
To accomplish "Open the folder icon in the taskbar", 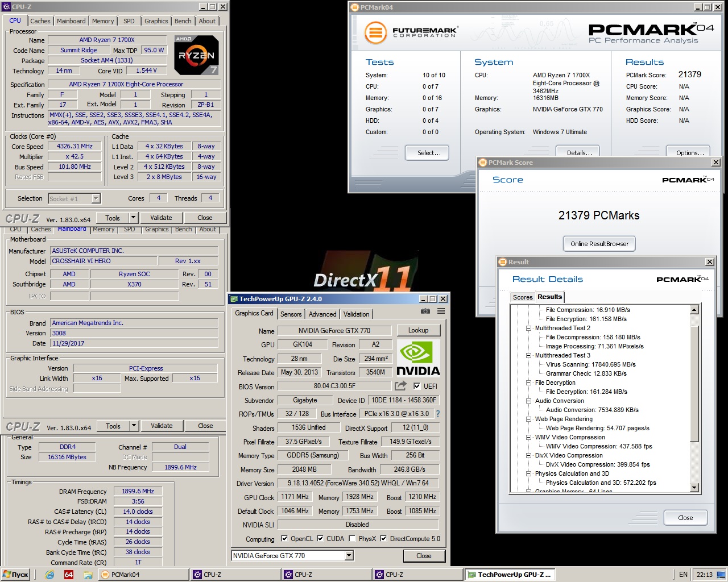I will tap(88, 575).
